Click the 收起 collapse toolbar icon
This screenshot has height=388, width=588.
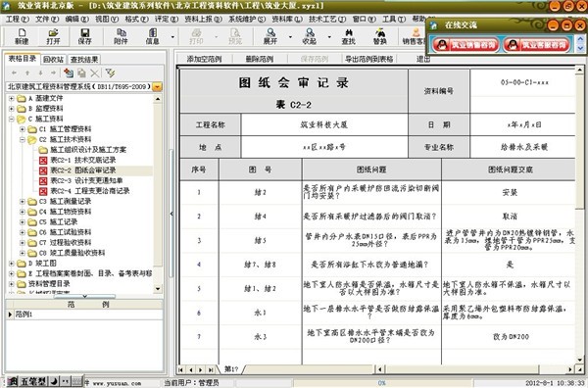pos(309,36)
